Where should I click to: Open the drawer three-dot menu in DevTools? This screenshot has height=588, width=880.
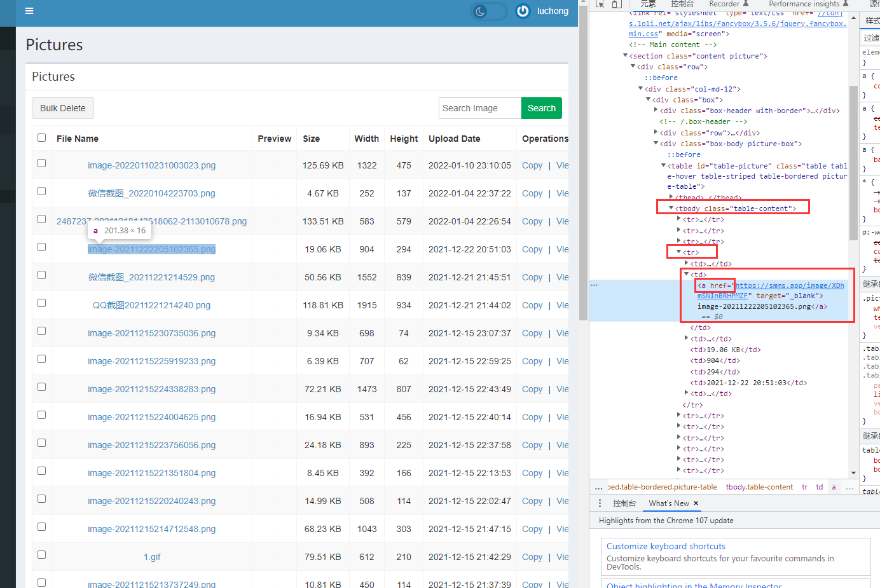click(600, 503)
